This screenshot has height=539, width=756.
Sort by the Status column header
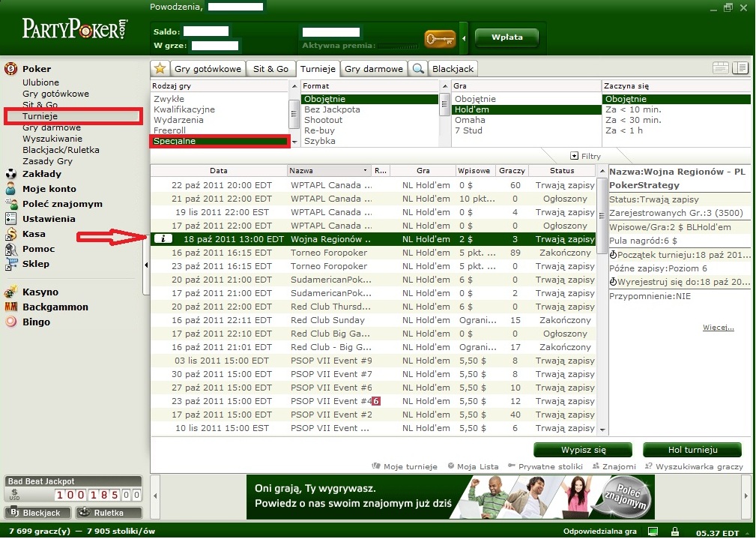click(x=562, y=170)
